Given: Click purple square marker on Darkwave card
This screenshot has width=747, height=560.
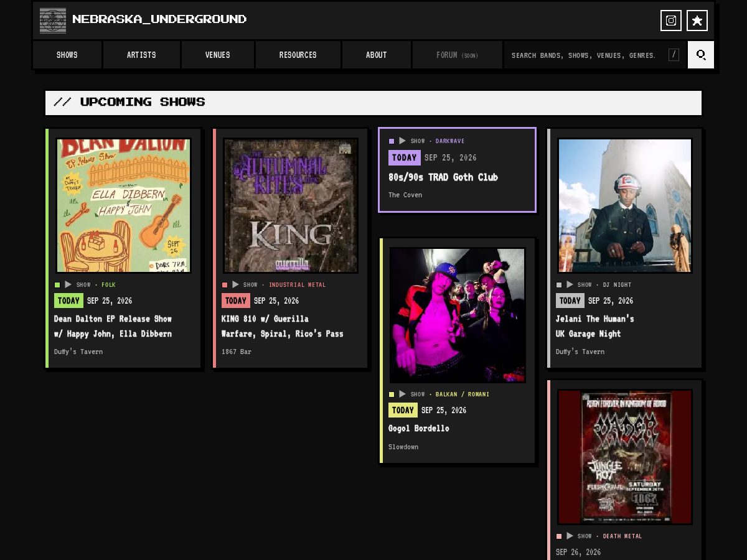Looking at the screenshot, I should (x=392, y=141).
